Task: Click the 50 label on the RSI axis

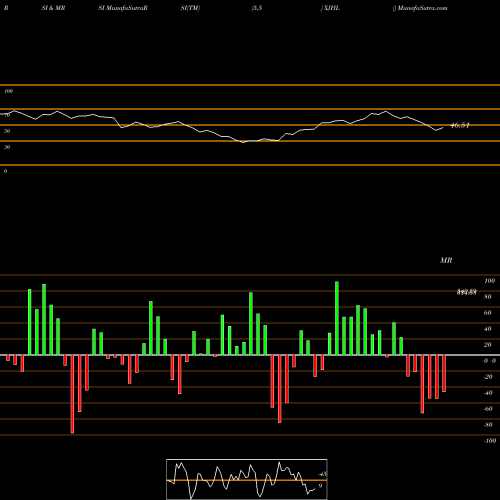Action: (7, 131)
